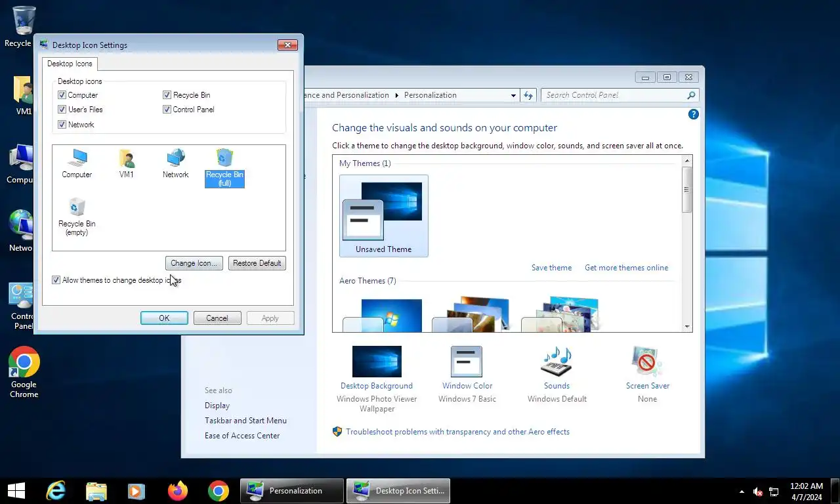Click the Cancel button
Screen dimensions: 840x504
[x=217, y=318]
